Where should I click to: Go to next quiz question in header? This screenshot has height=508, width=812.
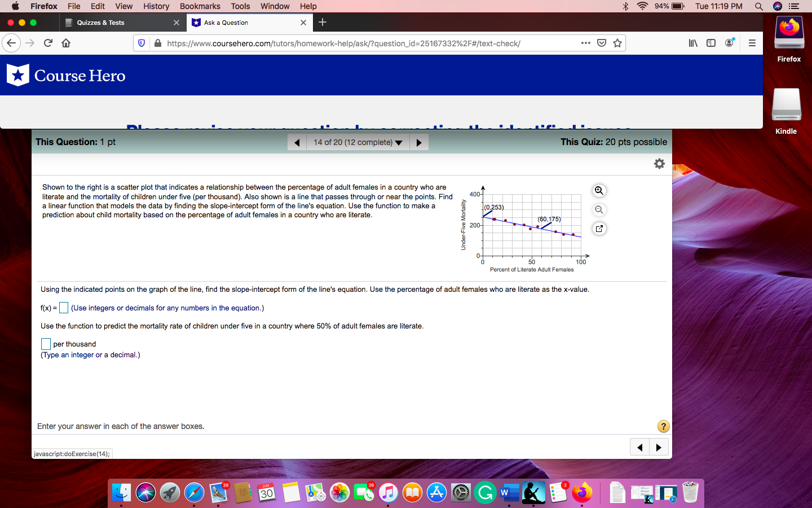coord(419,142)
